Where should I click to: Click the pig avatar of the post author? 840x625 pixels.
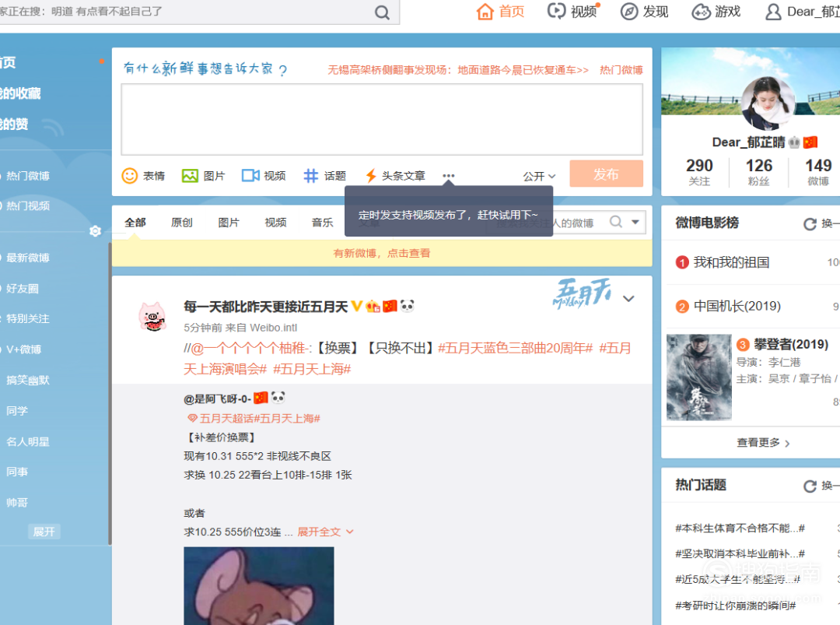point(152,316)
